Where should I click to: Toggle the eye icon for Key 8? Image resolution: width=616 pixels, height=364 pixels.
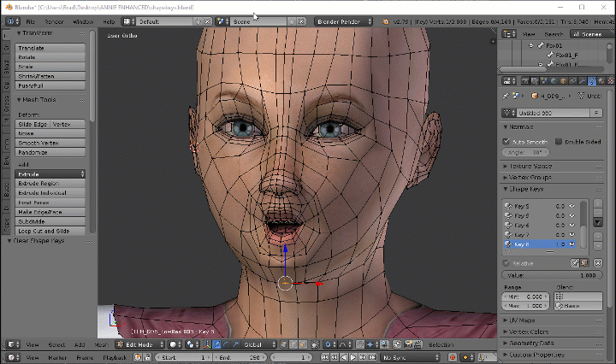click(x=572, y=244)
